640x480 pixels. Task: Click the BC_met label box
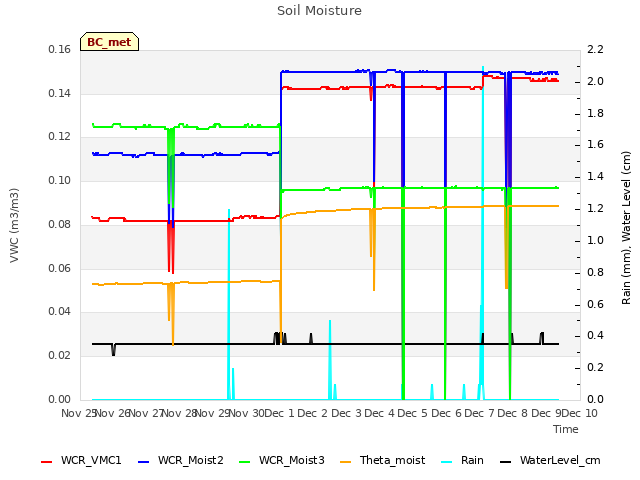coord(109,42)
